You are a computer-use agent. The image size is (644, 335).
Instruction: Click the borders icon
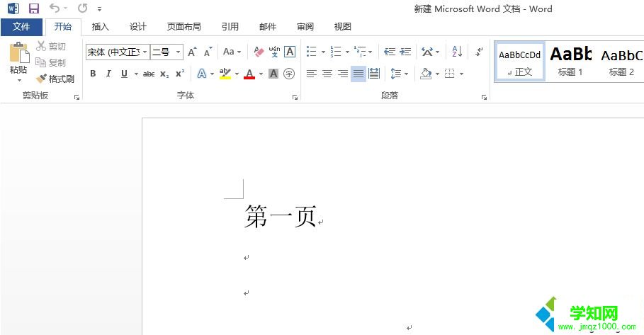(450, 74)
